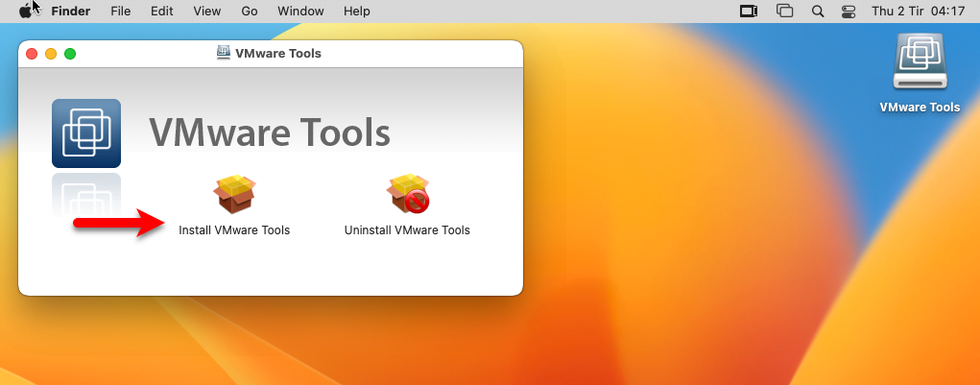The image size is (980, 385).
Task: Open the Window menu
Action: coord(300,12)
